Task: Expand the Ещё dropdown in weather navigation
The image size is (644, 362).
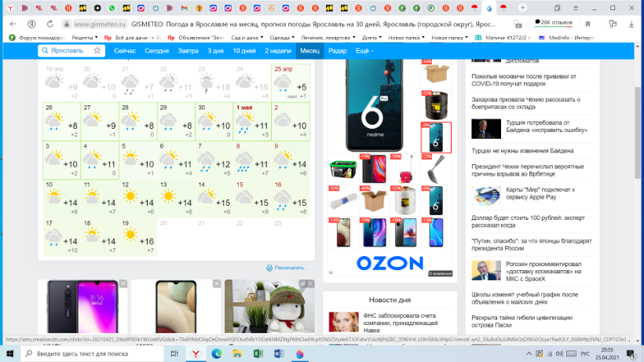Action: click(364, 50)
